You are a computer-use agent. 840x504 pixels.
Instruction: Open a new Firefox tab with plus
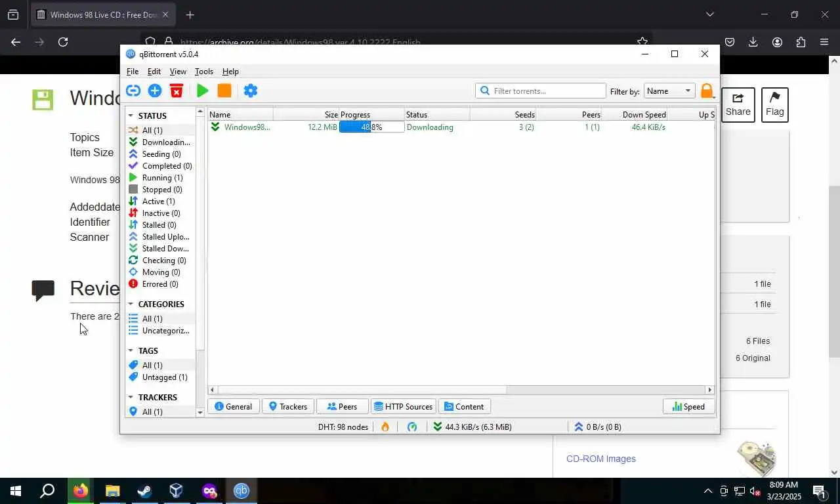click(x=190, y=14)
